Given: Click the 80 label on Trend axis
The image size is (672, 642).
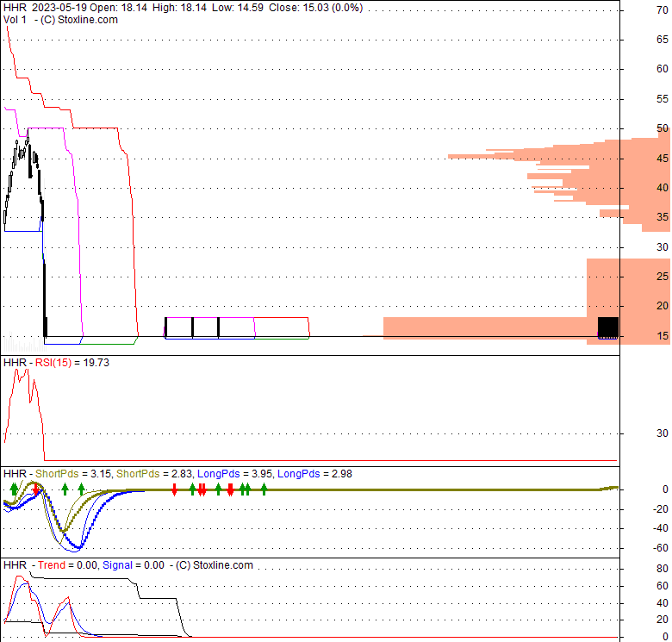Looking at the screenshot, I should coord(663,569).
